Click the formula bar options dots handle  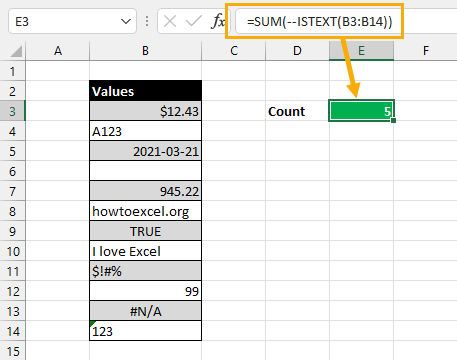pyautogui.click(x=147, y=22)
